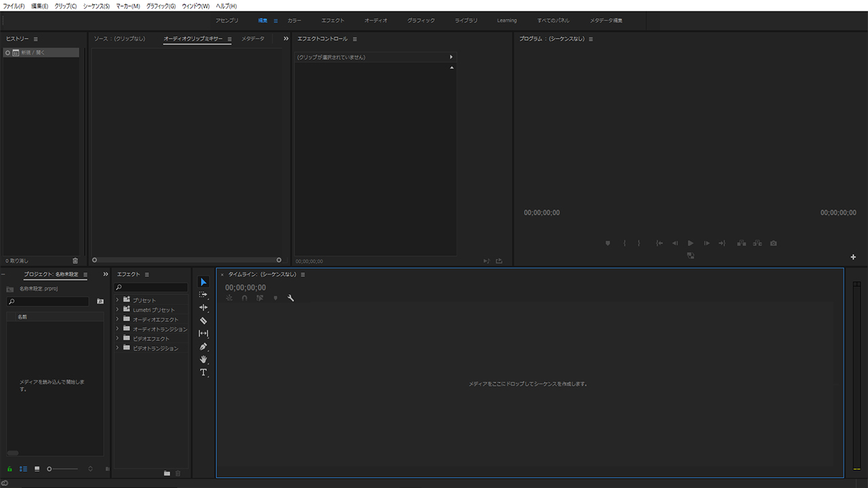Select the Pen tool
Image resolution: width=868 pixels, height=488 pixels.
(203, 346)
